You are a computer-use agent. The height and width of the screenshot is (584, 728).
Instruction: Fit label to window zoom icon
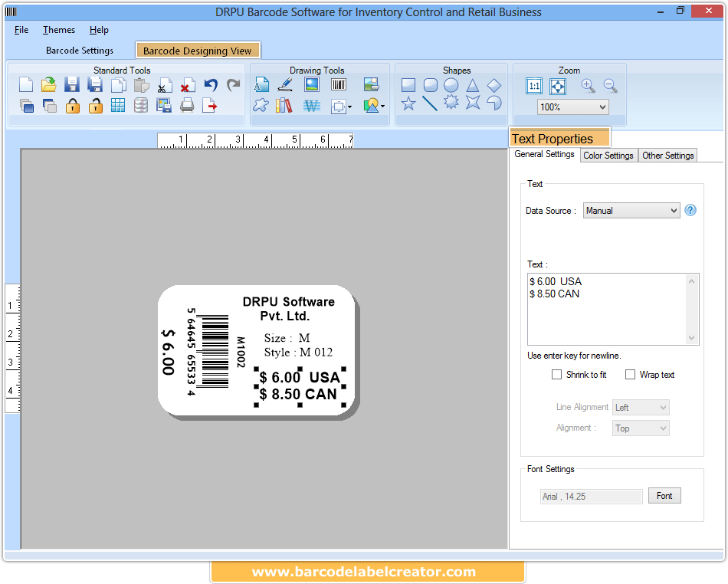point(557,86)
